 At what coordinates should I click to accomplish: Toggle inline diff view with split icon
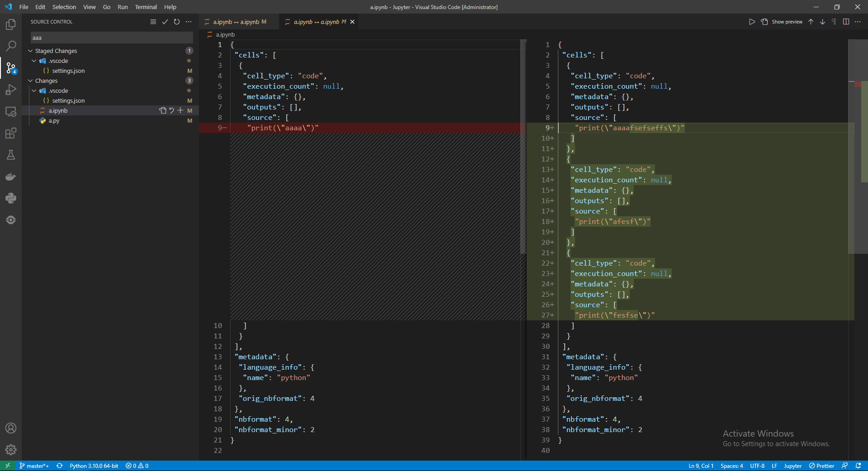click(846, 22)
